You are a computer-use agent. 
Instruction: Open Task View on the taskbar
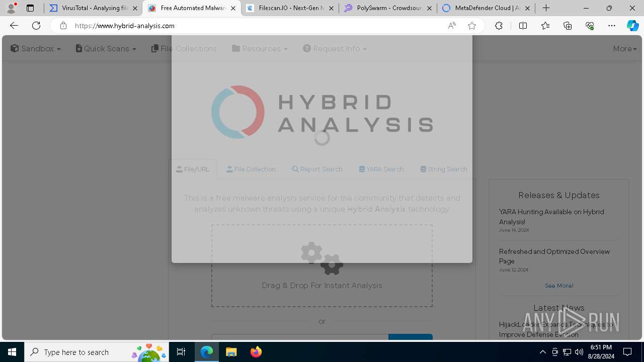tap(182, 352)
